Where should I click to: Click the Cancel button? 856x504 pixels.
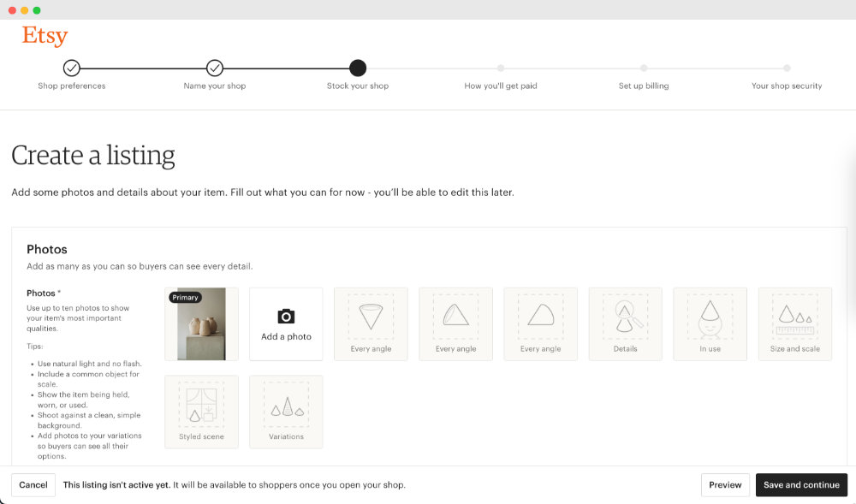33,484
